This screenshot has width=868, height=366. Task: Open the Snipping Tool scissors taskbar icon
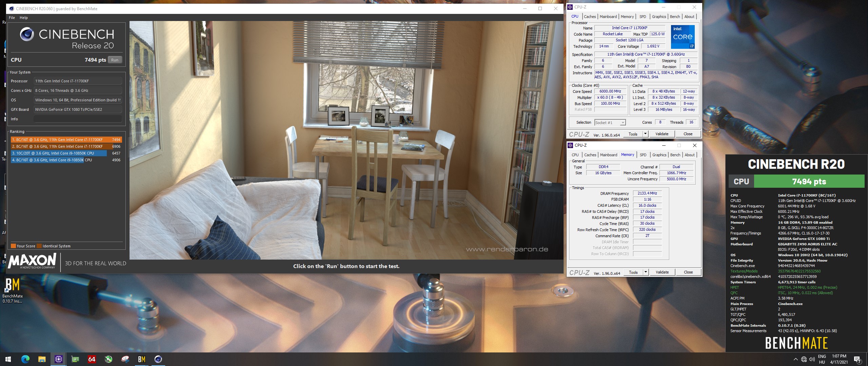[125, 359]
